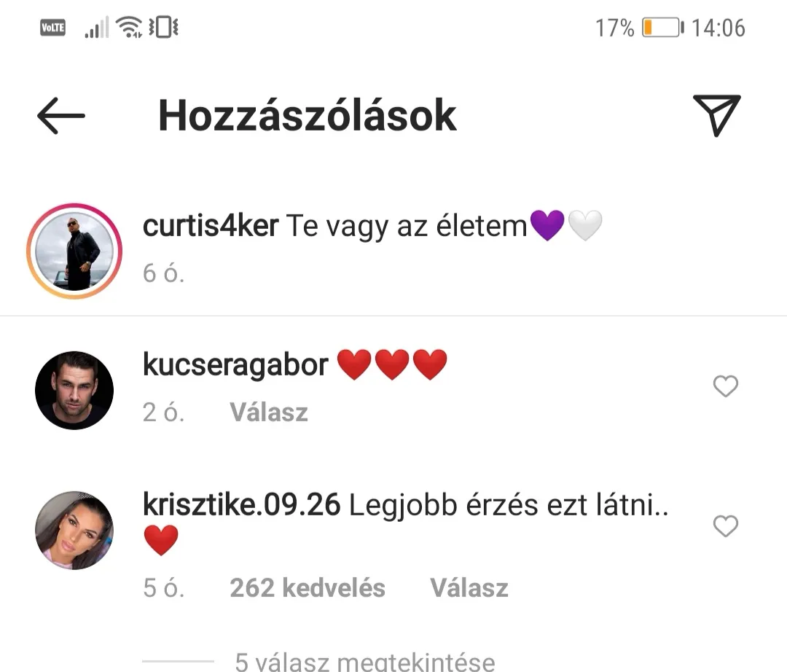Tap the Wi-Fi status icon
The width and height of the screenshot is (787, 672).
[129, 27]
